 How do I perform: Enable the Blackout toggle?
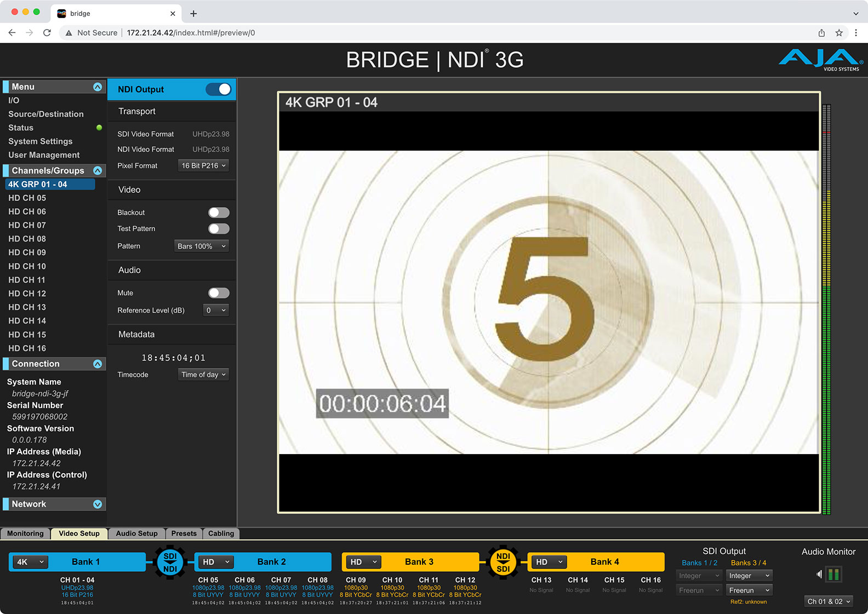(x=219, y=213)
